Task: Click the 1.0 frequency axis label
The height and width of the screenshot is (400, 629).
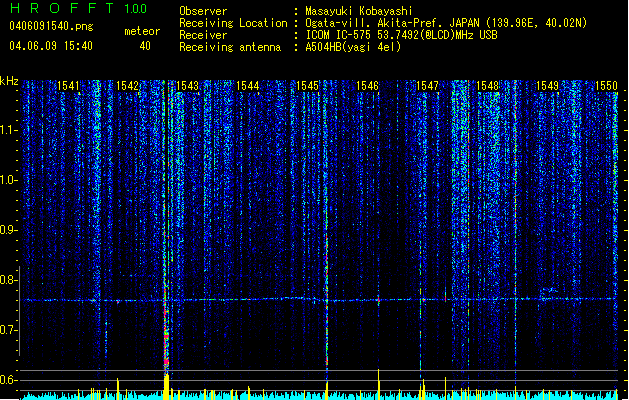Action: (8, 180)
